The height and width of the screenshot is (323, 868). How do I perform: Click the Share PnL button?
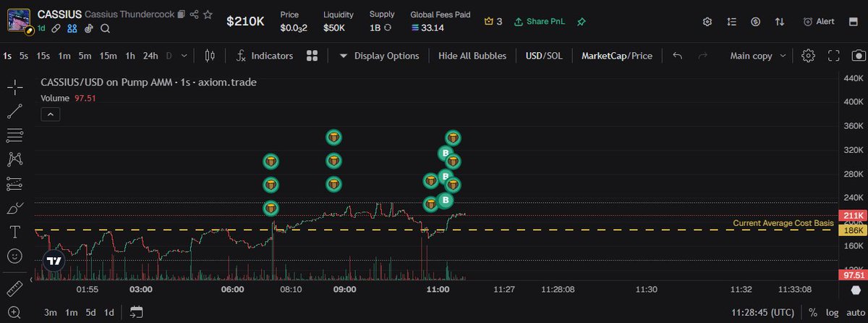pyautogui.click(x=540, y=22)
